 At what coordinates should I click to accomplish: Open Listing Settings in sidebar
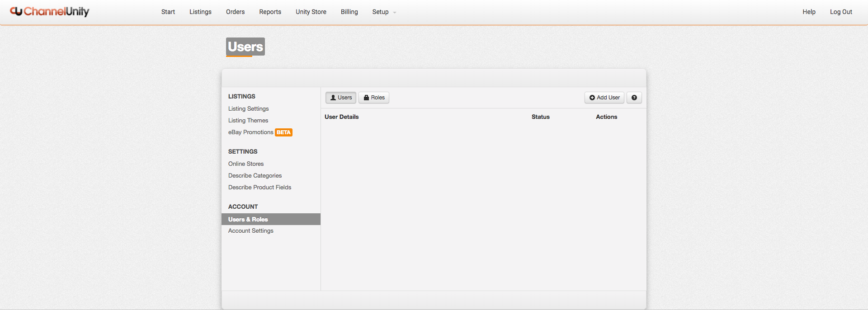pyautogui.click(x=248, y=109)
